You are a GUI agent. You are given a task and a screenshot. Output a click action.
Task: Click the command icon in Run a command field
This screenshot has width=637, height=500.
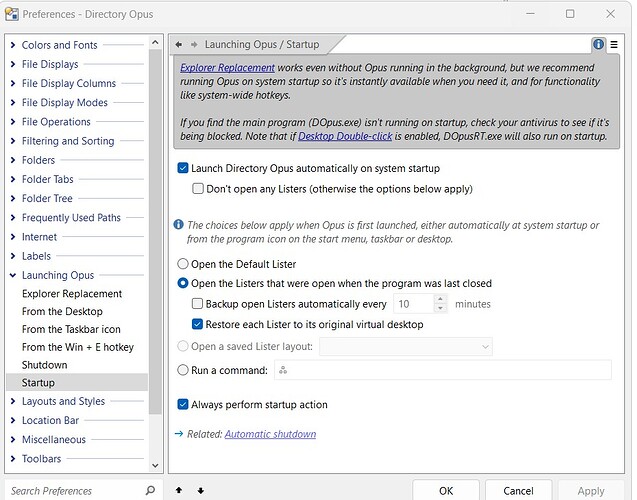tap(284, 370)
